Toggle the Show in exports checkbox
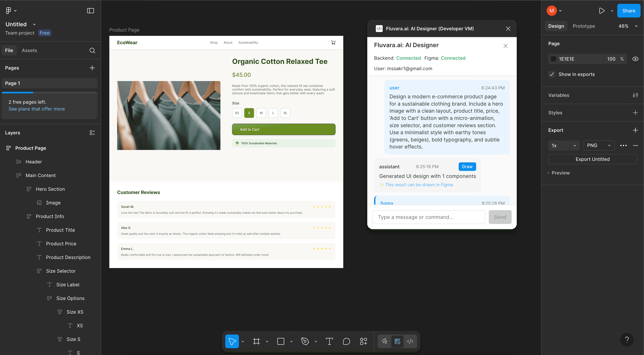Viewport: 644px width, 355px height. click(552, 74)
